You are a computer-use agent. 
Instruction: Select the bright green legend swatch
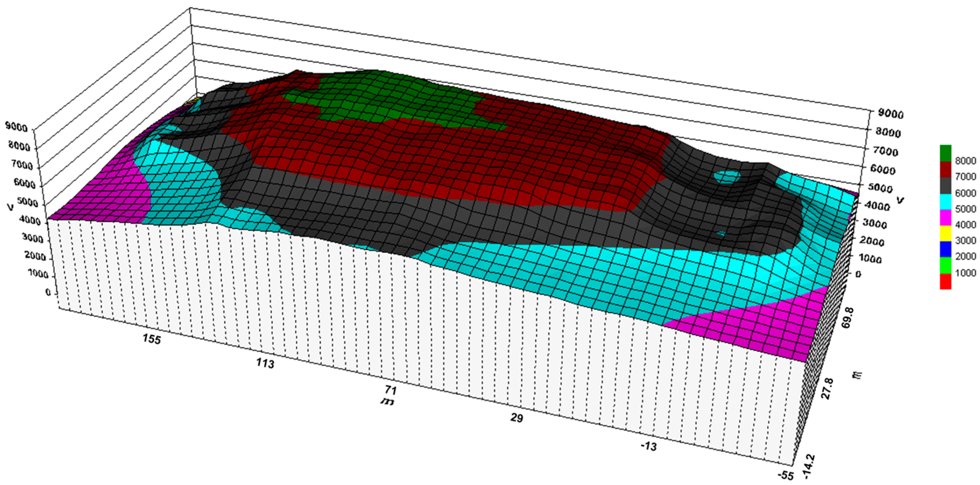(945, 265)
